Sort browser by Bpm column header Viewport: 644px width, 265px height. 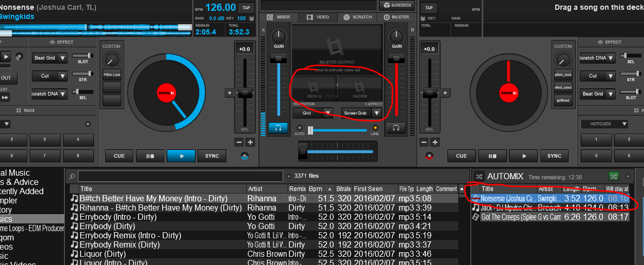321,189
